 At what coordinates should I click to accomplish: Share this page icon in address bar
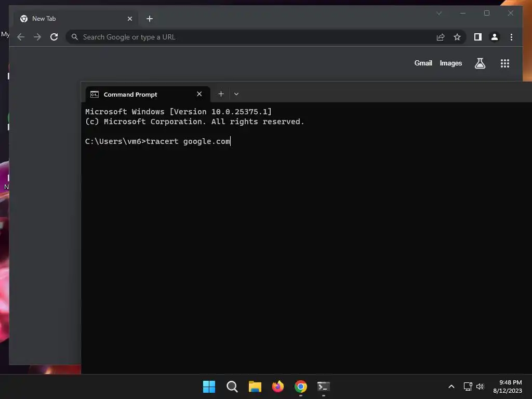pos(441,37)
